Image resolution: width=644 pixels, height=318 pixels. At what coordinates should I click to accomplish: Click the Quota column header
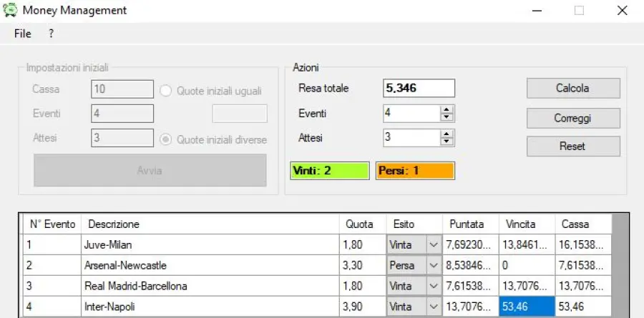click(x=363, y=224)
